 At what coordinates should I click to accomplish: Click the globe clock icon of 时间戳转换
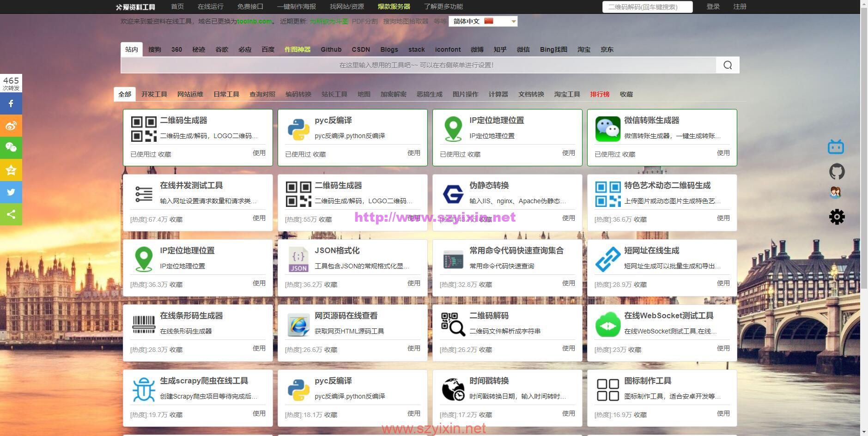[453, 389]
